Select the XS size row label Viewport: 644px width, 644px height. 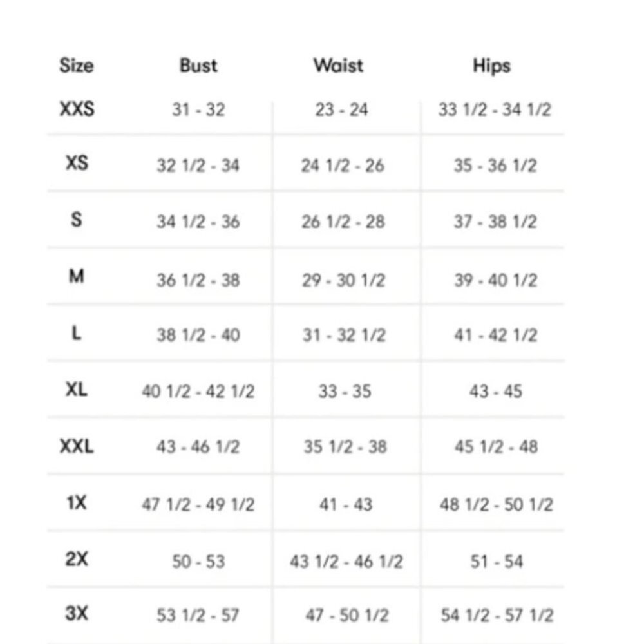click(77, 163)
